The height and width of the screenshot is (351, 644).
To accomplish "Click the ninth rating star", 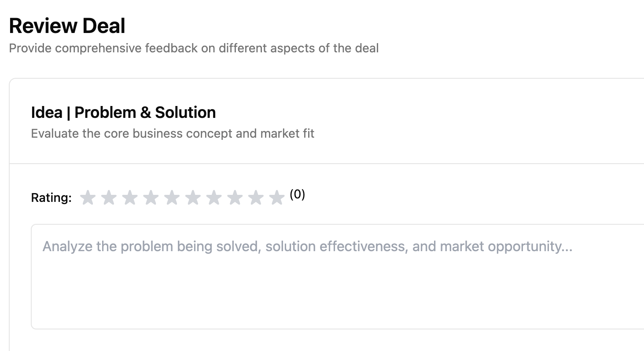I will (x=257, y=197).
